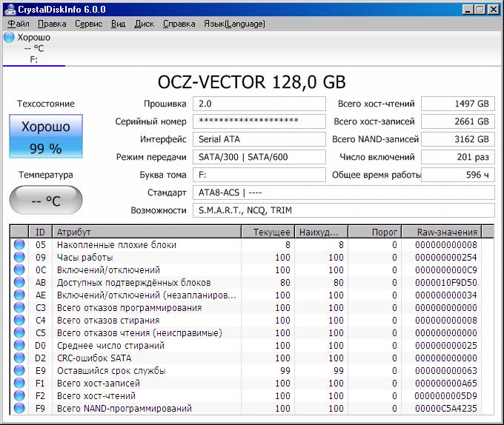Screen dimensions: 504x425
Task: Select the Оставшийся срок службы row text
Action: coord(111,371)
